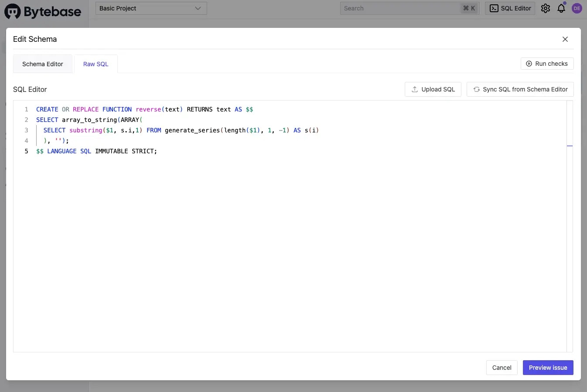This screenshot has height=392, width=587.
Task: Open the settings gear icon
Action: (546, 8)
